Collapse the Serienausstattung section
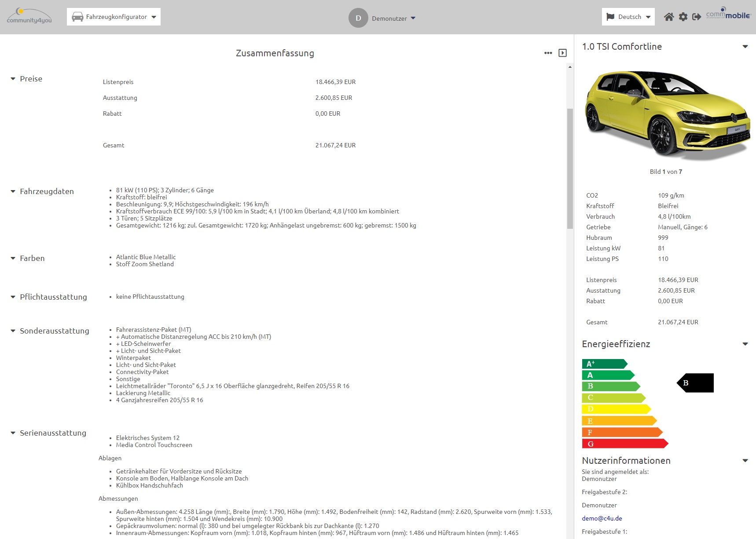 tap(13, 433)
